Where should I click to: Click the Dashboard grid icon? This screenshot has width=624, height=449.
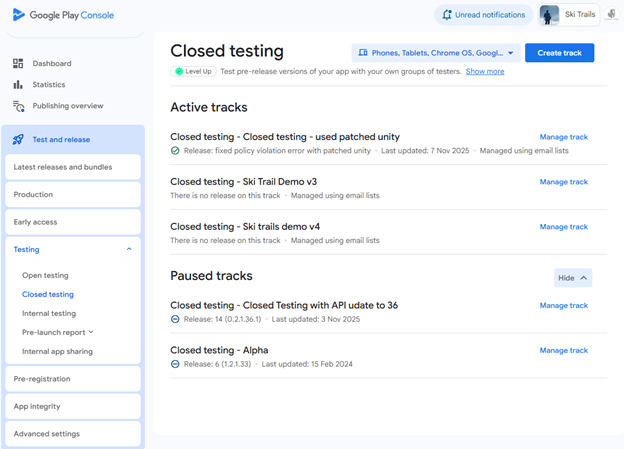(x=18, y=63)
